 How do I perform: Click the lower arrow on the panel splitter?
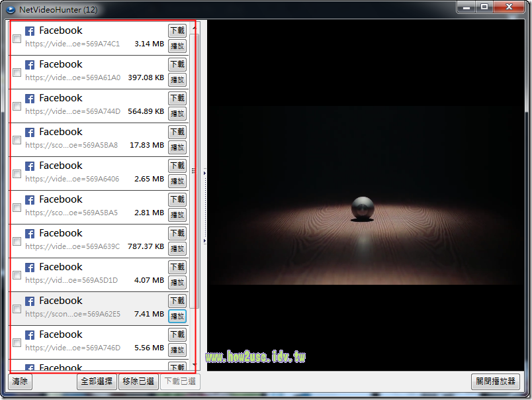point(204,241)
